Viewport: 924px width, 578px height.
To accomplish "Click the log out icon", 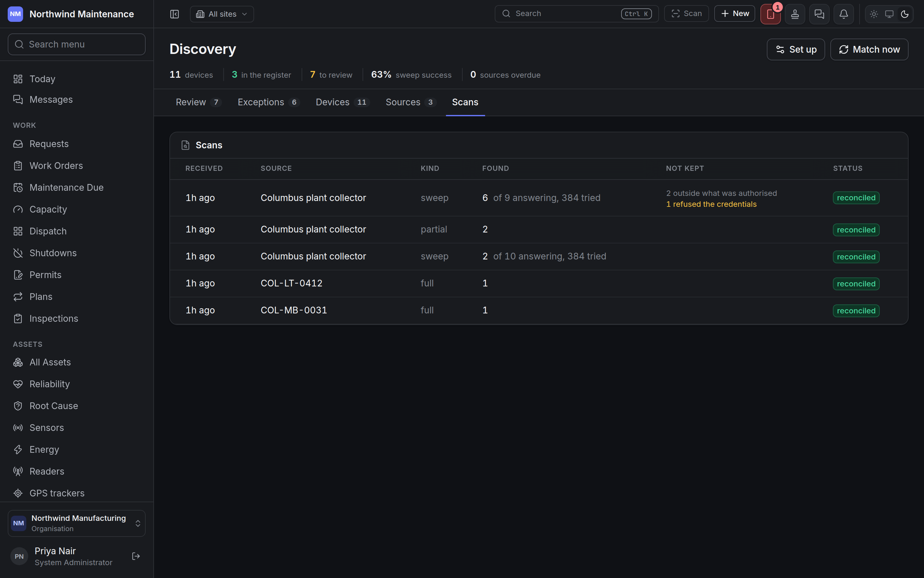I will [136, 556].
